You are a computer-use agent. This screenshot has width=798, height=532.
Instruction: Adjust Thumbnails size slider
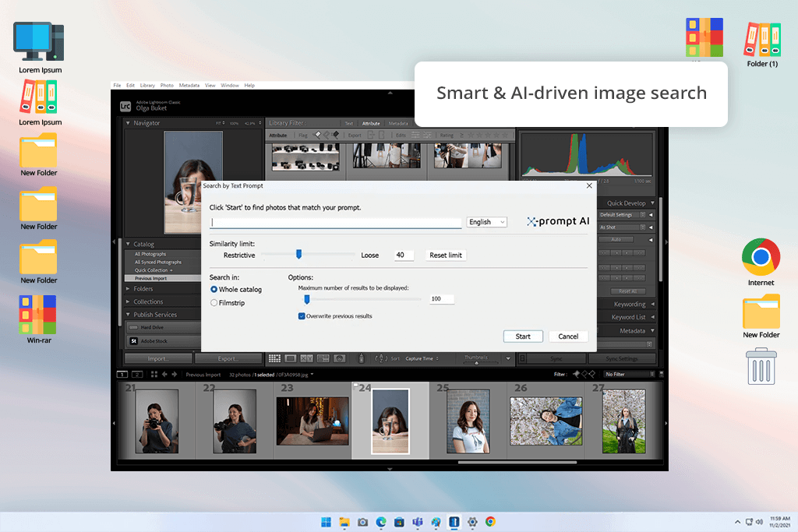point(476,363)
